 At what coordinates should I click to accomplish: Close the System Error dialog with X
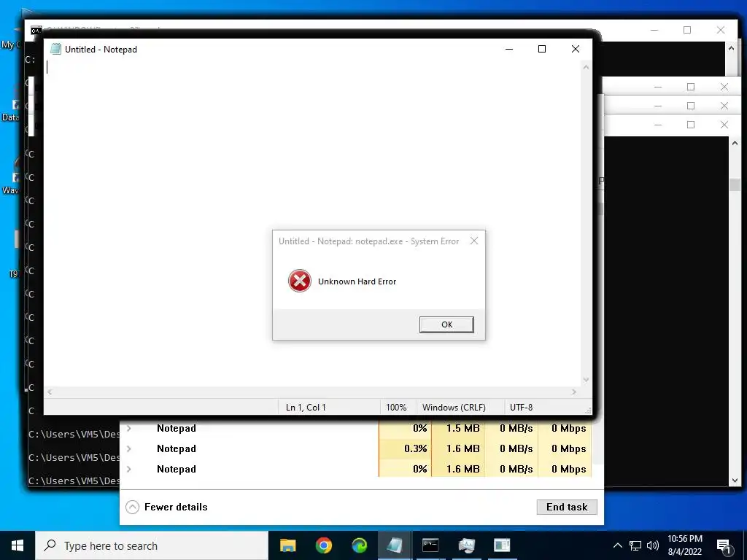[x=474, y=241]
